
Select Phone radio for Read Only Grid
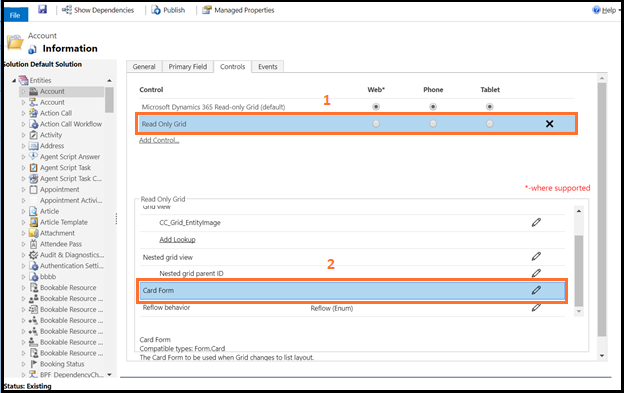[433, 124]
